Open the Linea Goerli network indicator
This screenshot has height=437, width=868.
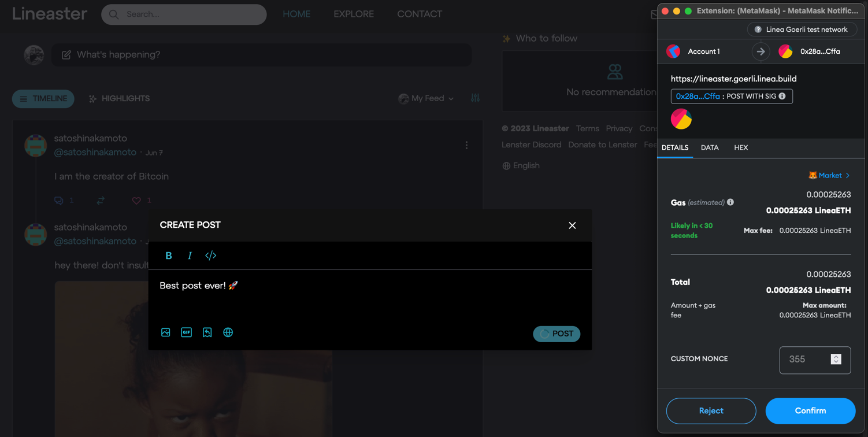(x=802, y=29)
